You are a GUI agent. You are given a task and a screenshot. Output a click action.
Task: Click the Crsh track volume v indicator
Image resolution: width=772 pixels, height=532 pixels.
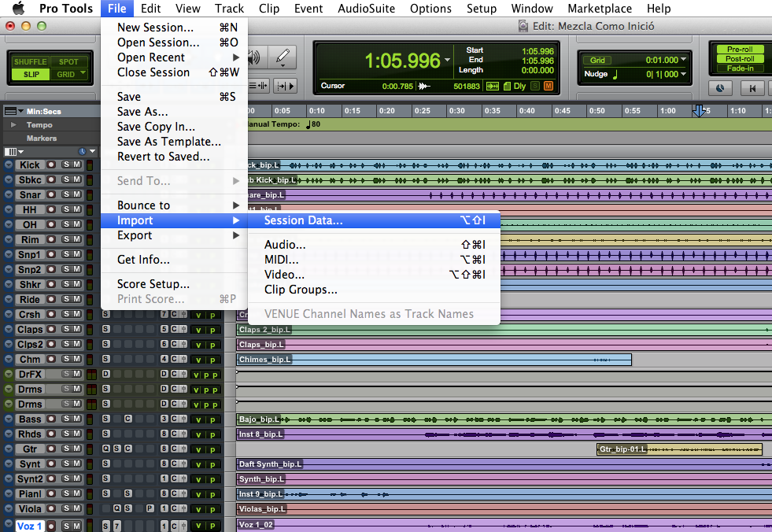(198, 315)
